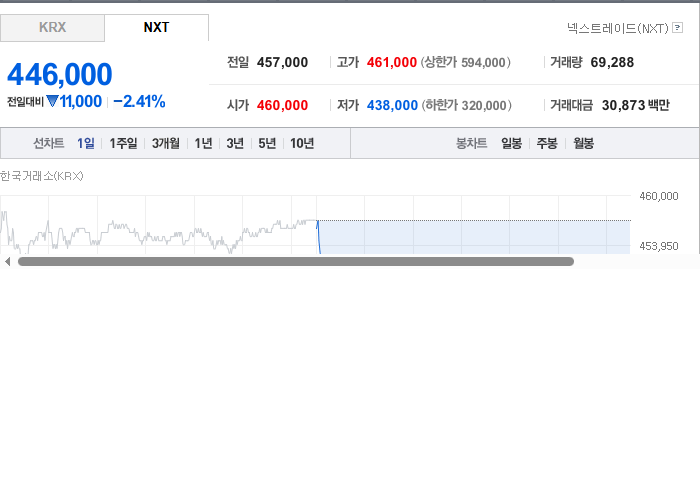Show the 3년 line chart
Screen dimensions: 700x490
[235, 143]
